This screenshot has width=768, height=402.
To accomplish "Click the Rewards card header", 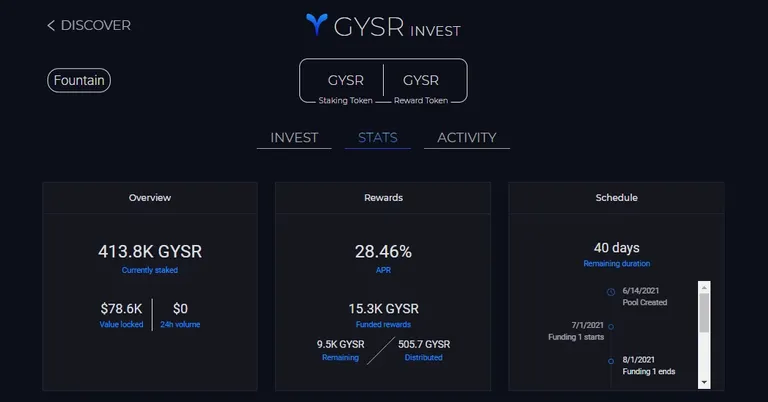I will coord(383,198).
